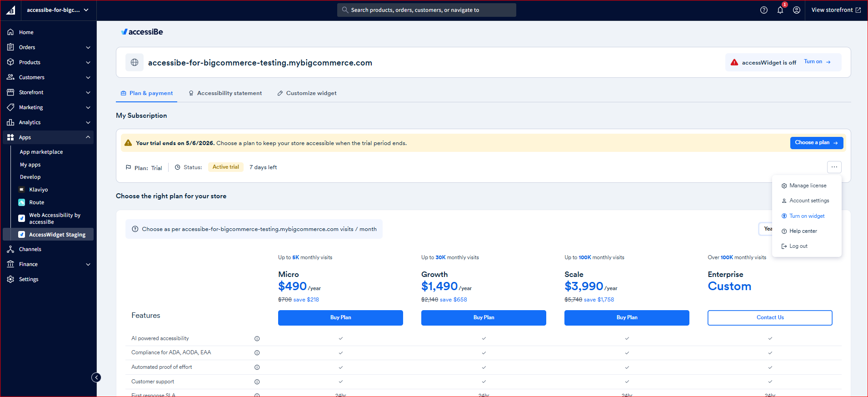Image resolution: width=868 pixels, height=397 pixels.
Task: Click info icon for Automated proof of effort
Action: coord(257,367)
